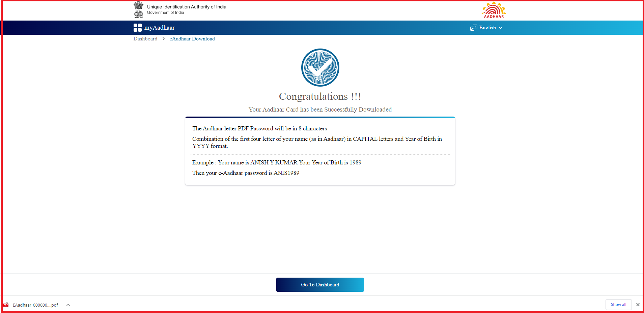Click the red PDF file icon
The height and width of the screenshot is (313, 644).
click(6, 305)
